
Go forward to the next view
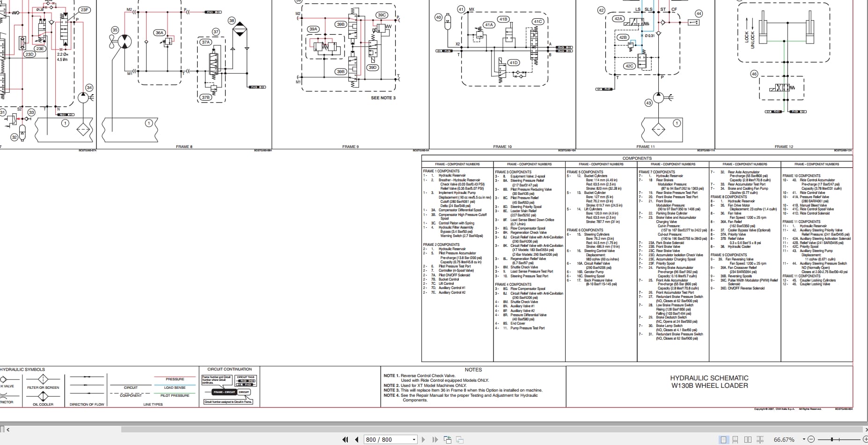click(461, 439)
